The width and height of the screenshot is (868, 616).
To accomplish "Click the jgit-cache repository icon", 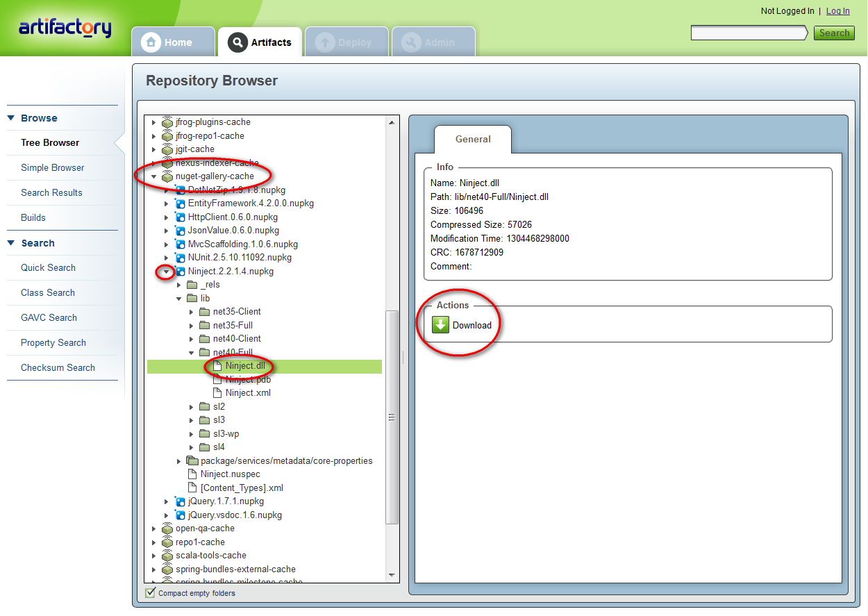I will click(x=167, y=149).
